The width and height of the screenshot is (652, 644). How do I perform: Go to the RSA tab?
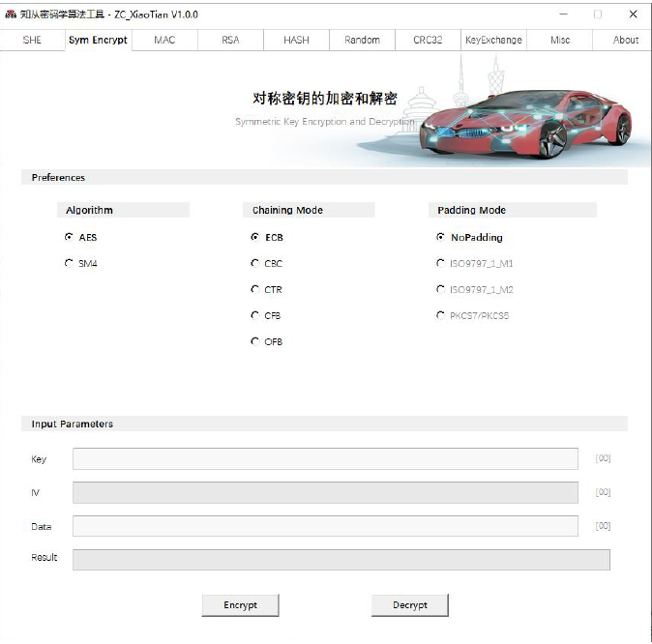pos(230,40)
